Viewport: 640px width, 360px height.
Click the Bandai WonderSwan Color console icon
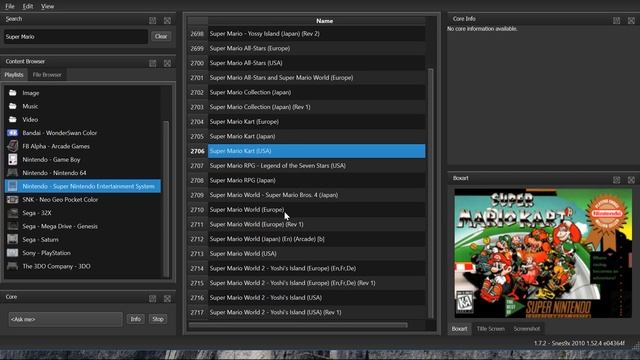pos(13,133)
